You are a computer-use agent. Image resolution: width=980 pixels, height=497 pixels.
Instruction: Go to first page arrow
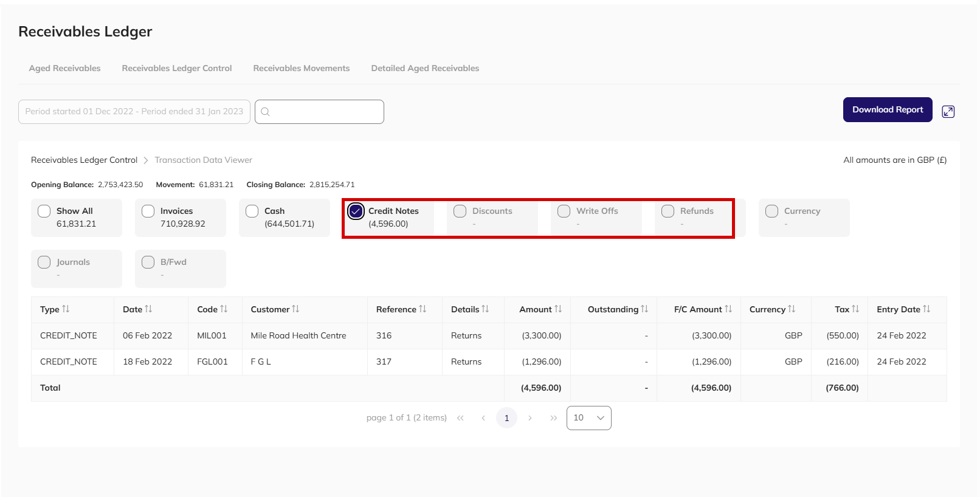click(460, 418)
